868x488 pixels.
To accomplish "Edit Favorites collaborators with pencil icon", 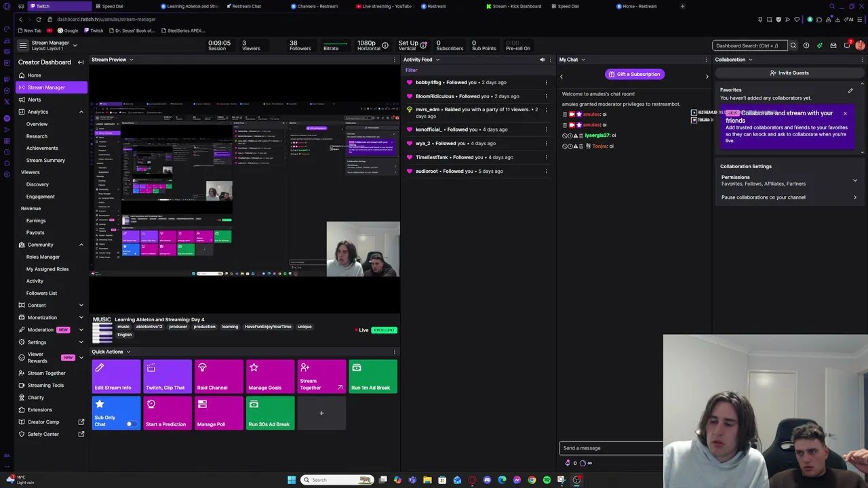I will (850, 90).
